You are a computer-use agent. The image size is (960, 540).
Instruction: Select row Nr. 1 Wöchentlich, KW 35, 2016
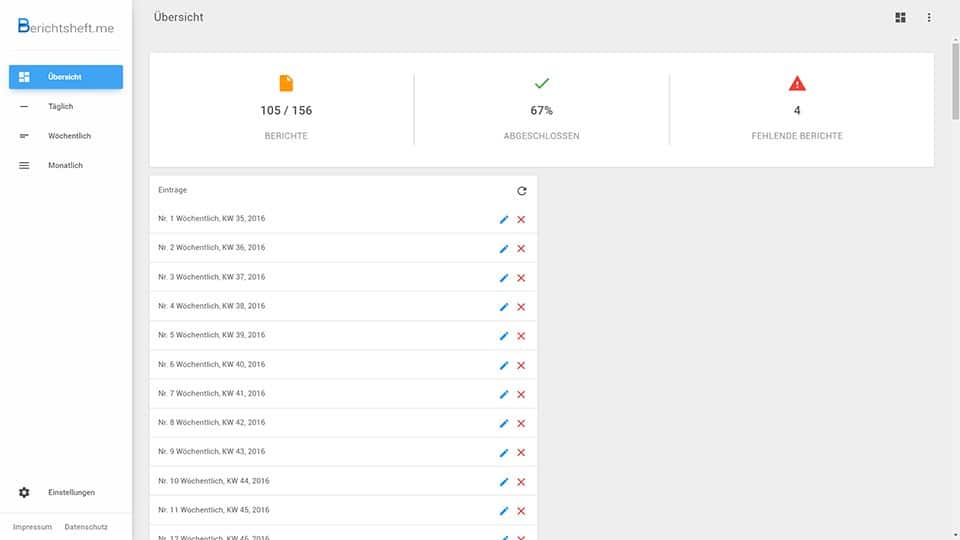click(343, 219)
